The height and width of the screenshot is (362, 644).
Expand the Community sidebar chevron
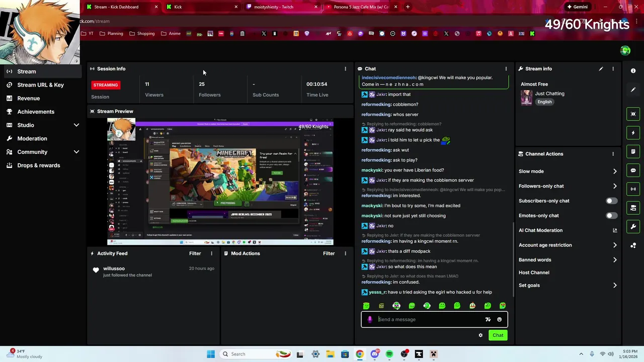point(76,152)
